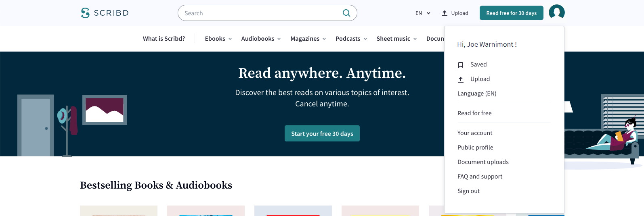Image resolution: width=644 pixels, height=216 pixels.
Task: Click Read free for 30 days button
Action: click(511, 13)
